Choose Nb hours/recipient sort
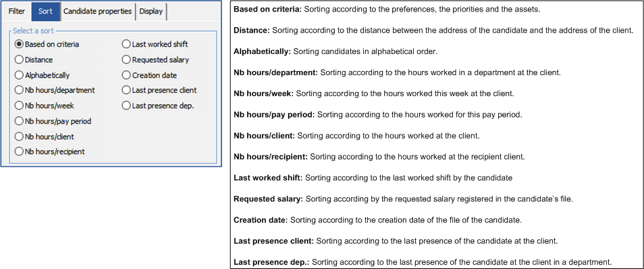Image resolution: width=644 pixels, height=269 pixels. click(x=50, y=152)
